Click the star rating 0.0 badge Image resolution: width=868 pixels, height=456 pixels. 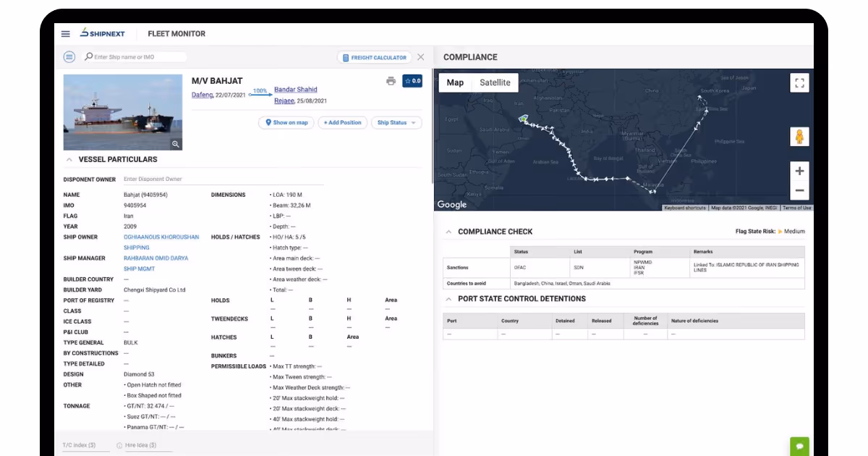412,81
